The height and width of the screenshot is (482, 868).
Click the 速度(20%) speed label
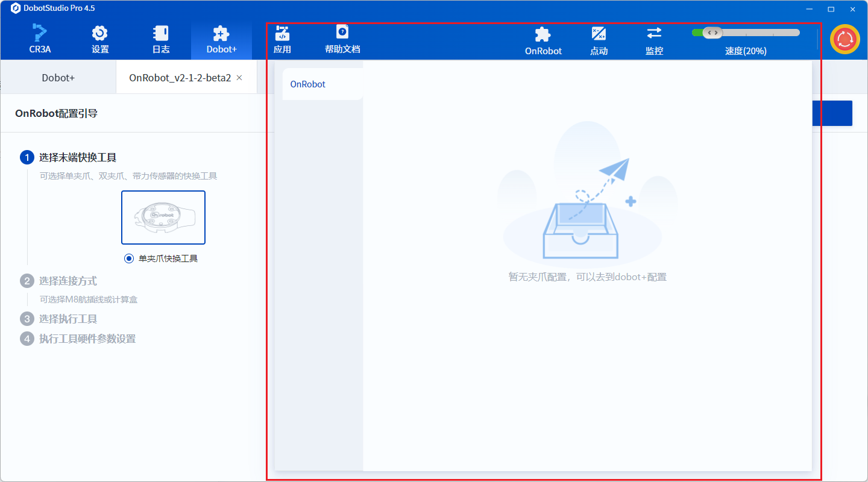pos(746,51)
